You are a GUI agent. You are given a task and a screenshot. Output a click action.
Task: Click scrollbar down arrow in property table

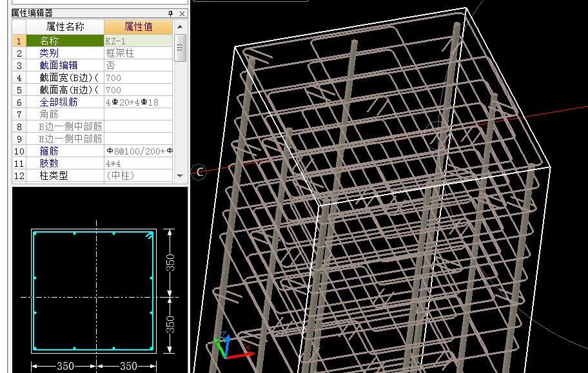click(x=180, y=175)
